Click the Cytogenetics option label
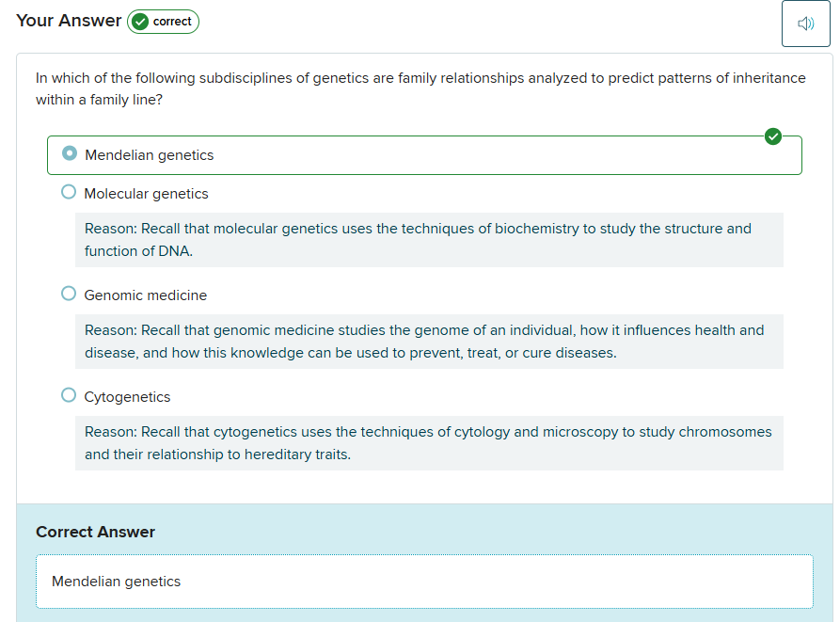Viewport: 840px width, 622px height. [127, 397]
